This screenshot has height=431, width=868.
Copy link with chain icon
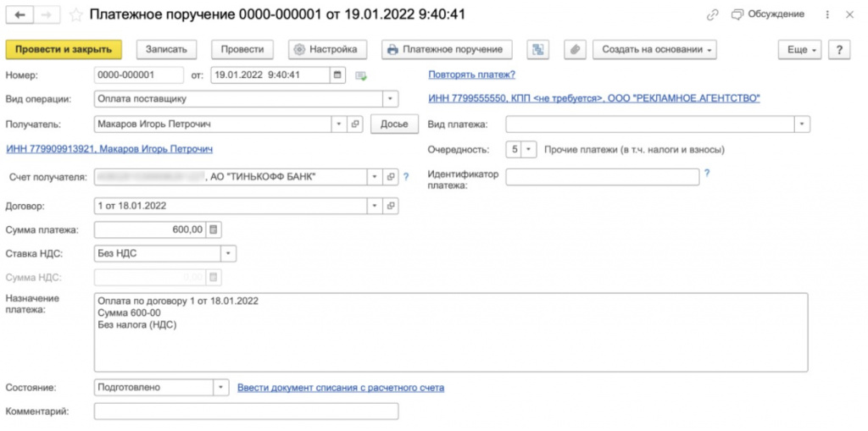coord(712,15)
